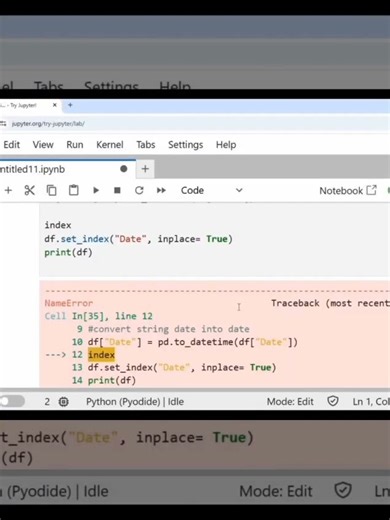Run the selected cell
The height and width of the screenshot is (520, 390).
tap(96, 190)
